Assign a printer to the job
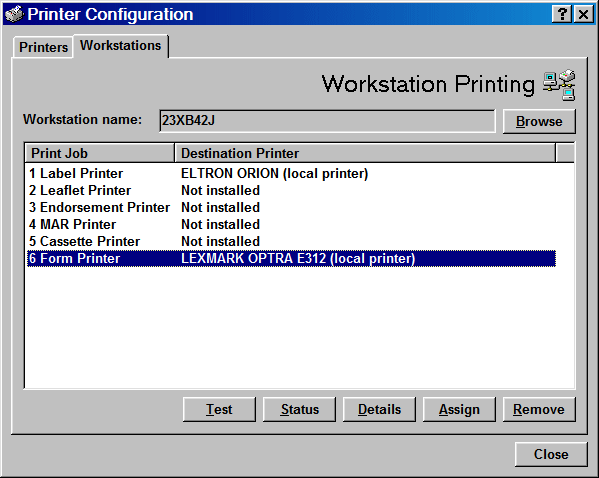The image size is (599, 478). click(459, 410)
